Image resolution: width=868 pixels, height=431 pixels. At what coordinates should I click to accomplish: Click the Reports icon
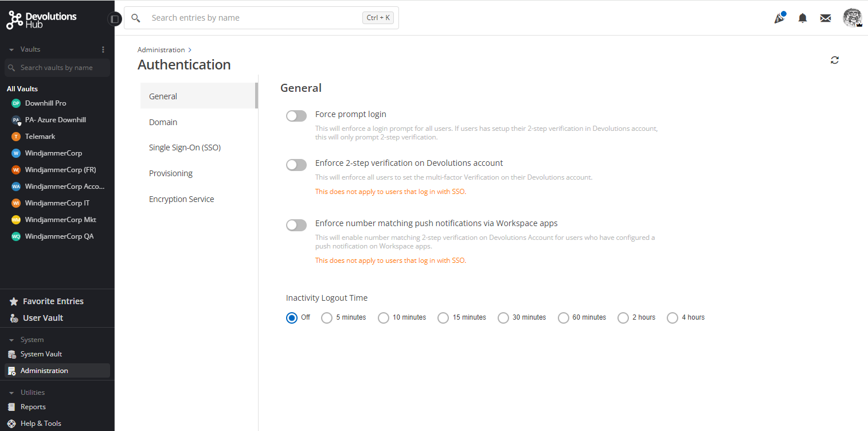click(11, 407)
